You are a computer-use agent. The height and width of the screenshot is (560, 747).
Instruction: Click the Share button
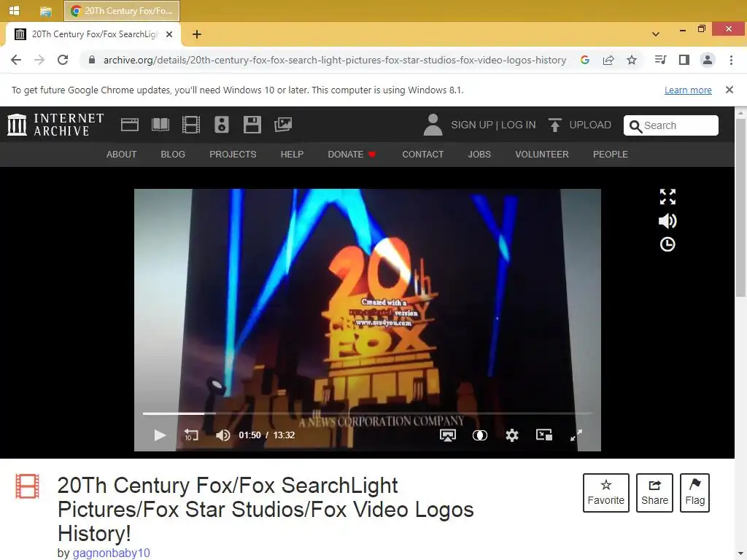coord(654,492)
